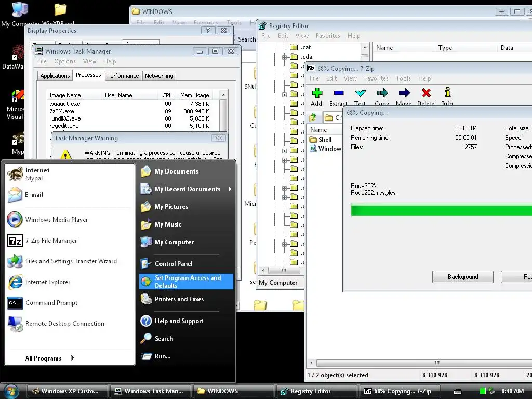The height and width of the screenshot is (399, 532).
Task: Click the Start orb button
Action: pyautogui.click(x=11, y=391)
